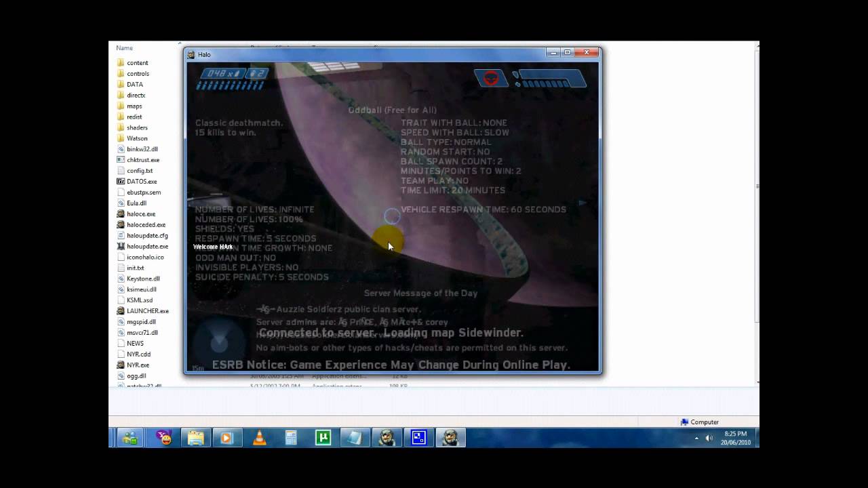The image size is (868, 488).
Task: Sort the Explorer list by the Name column
Action: (x=125, y=48)
